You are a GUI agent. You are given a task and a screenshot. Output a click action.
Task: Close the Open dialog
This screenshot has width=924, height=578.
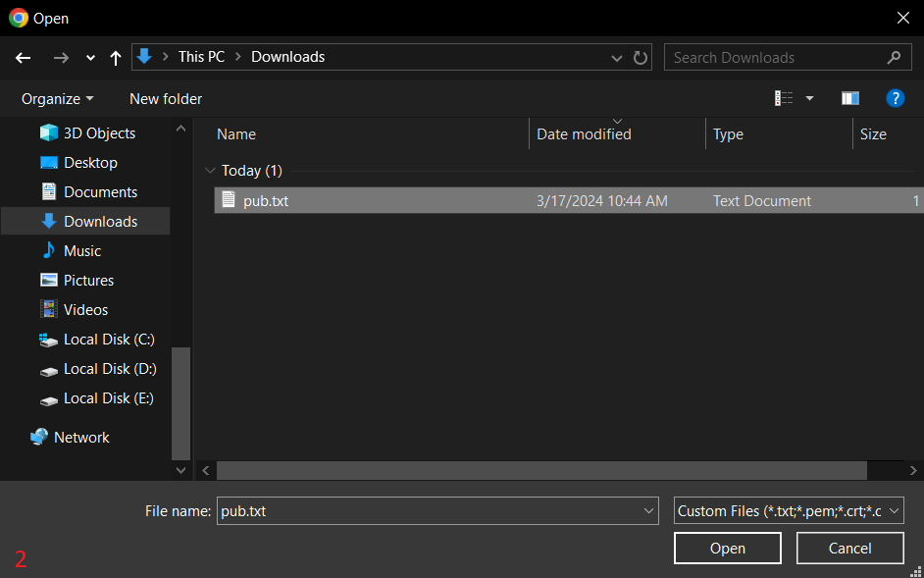pyautogui.click(x=902, y=18)
